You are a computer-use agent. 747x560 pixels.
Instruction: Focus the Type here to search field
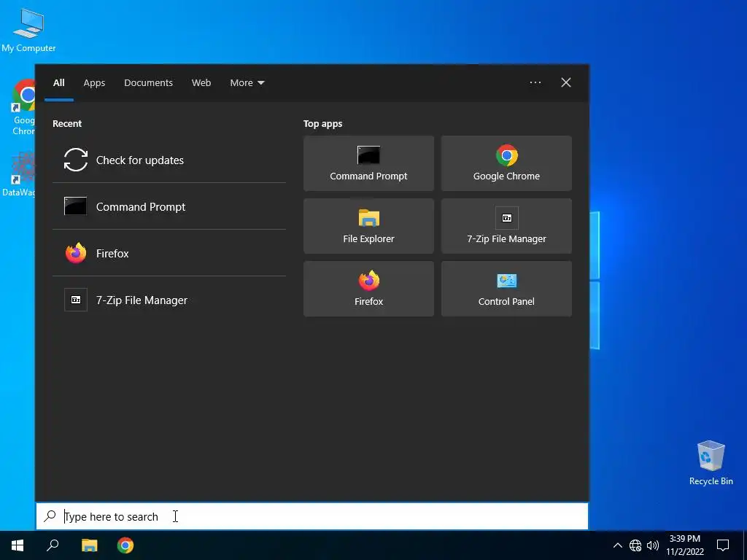coord(312,516)
